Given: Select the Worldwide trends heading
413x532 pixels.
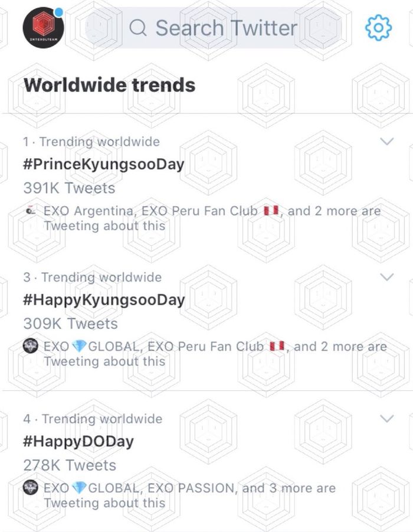Looking at the screenshot, I should click(110, 85).
